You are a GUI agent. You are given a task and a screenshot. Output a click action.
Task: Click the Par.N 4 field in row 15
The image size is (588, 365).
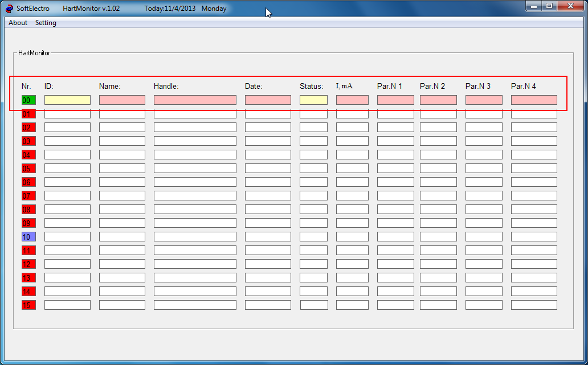pyautogui.click(x=534, y=305)
